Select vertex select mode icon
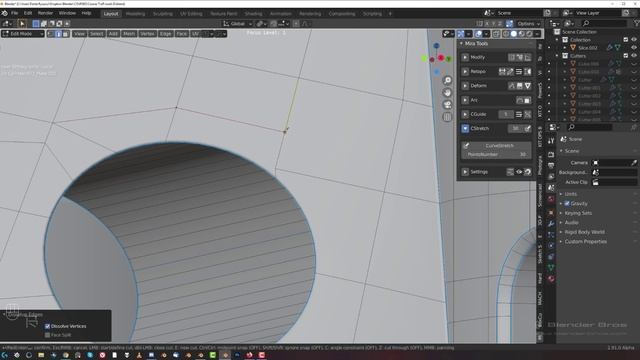The height and width of the screenshot is (360, 640). (51, 34)
